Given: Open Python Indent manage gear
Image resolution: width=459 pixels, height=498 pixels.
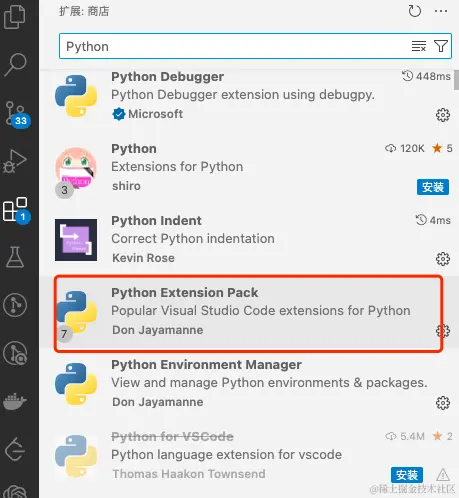Looking at the screenshot, I should point(443,259).
